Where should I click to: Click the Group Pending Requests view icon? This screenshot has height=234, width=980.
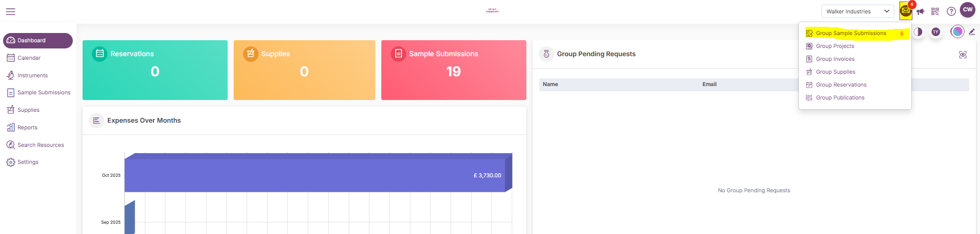pyautogui.click(x=962, y=55)
